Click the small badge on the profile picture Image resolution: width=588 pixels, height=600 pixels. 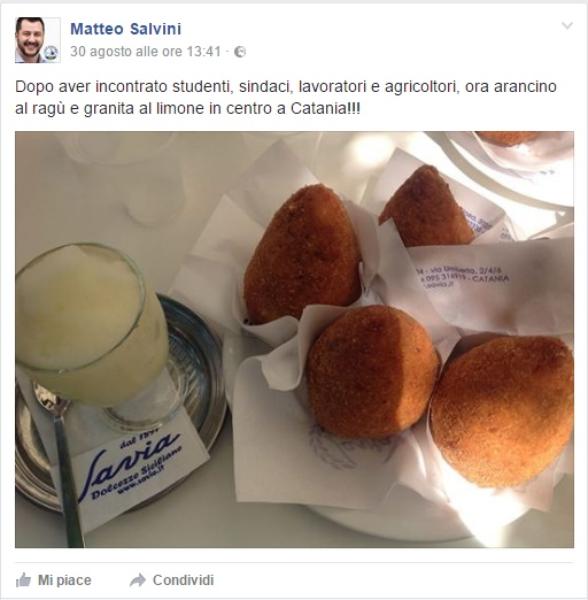pyautogui.click(x=51, y=53)
